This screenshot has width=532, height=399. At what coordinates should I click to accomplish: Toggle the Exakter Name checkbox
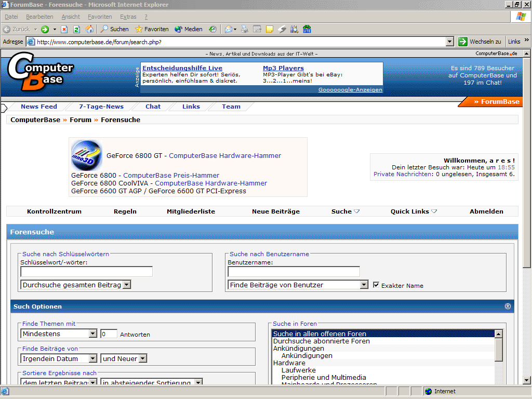[376, 285]
